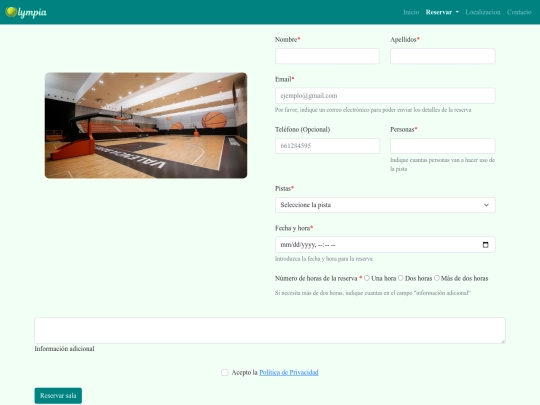Click the email helper text about detalles de la reserva
The image size is (540, 405).
point(373,110)
